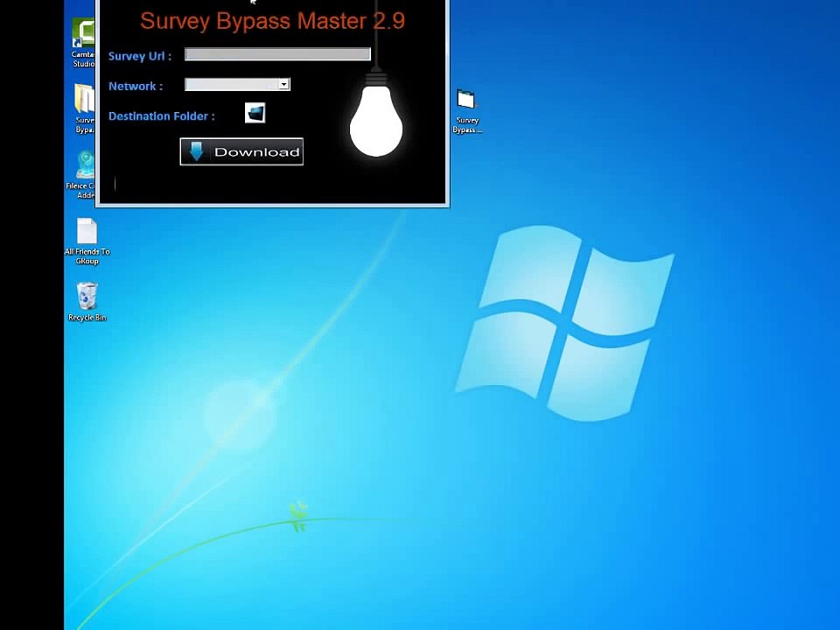
Task: Click the Destination Folder label
Action: (x=161, y=116)
